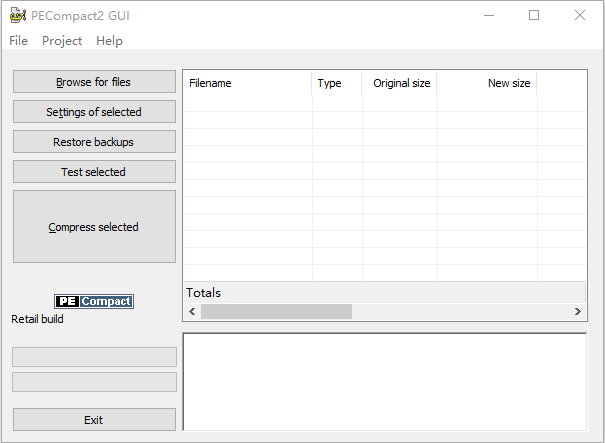Sort by the Type column header
This screenshot has width=605, height=443.
point(337,83)
